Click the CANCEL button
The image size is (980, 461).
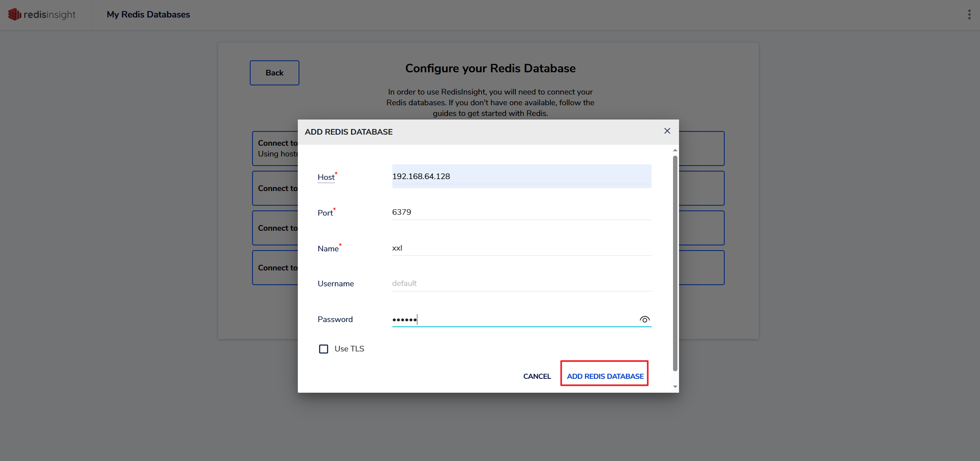[x=537, y=376]
